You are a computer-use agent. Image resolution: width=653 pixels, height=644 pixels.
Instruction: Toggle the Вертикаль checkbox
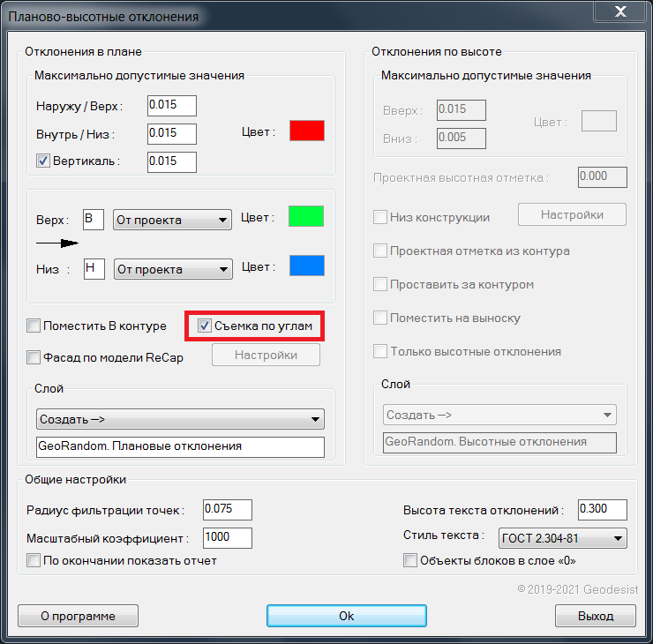[x=42, y=161]
